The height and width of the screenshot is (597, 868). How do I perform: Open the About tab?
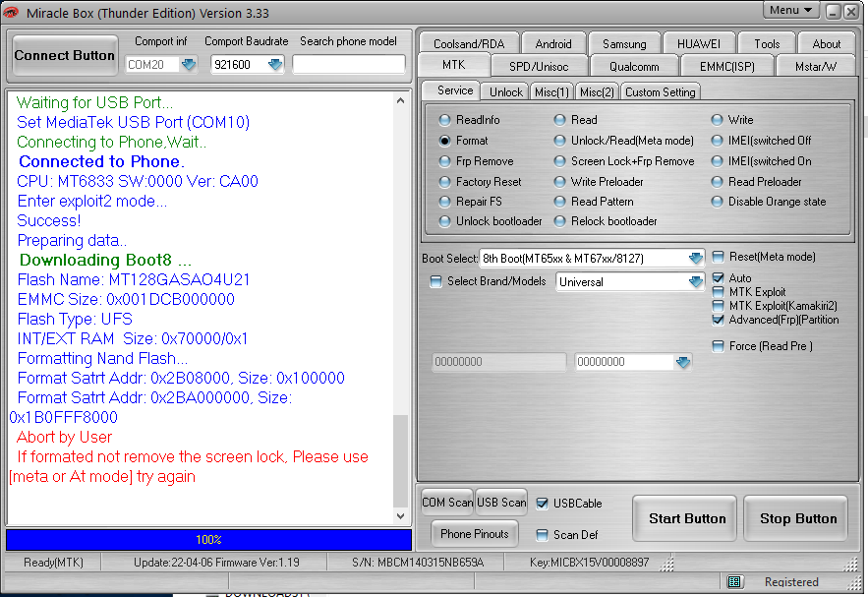pyautogui.click(x=827, y=43)
